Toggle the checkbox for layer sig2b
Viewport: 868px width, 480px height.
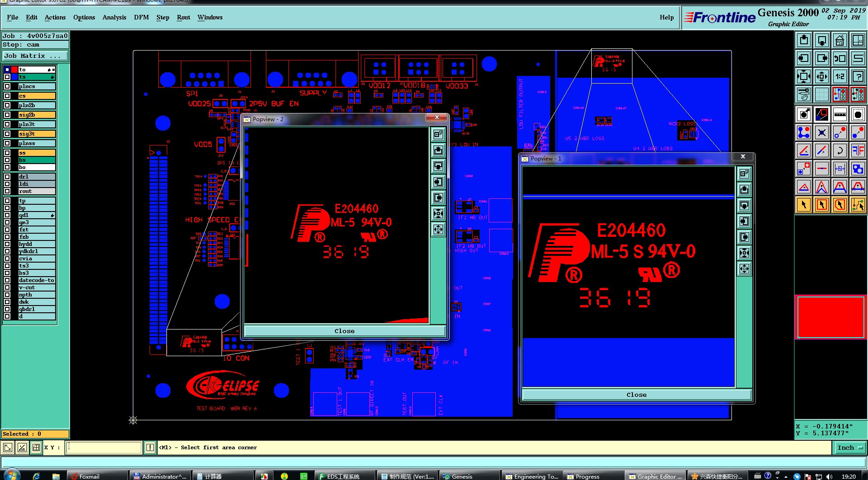click(7, 115)
